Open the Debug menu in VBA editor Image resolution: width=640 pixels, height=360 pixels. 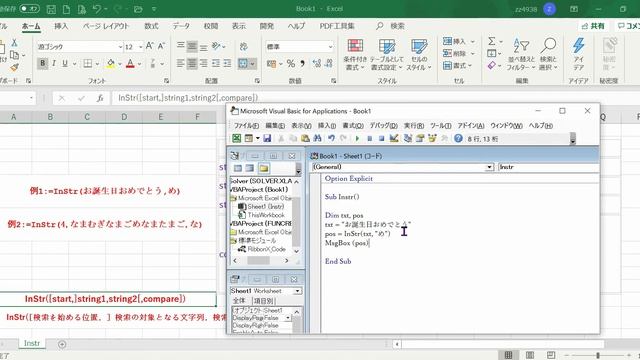click(x=383, y=125)
